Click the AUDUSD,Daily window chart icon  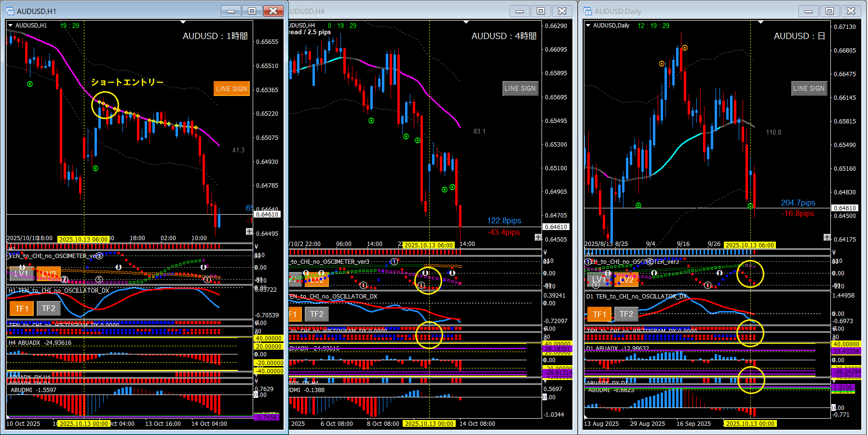[x=588, y=11]
